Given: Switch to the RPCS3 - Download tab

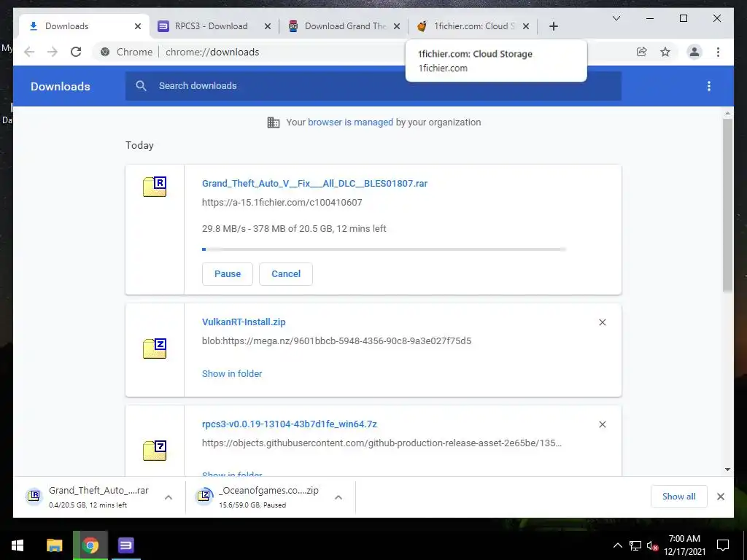Looking at the screenshot, I should pyautogui.click(x=212, y=26).
